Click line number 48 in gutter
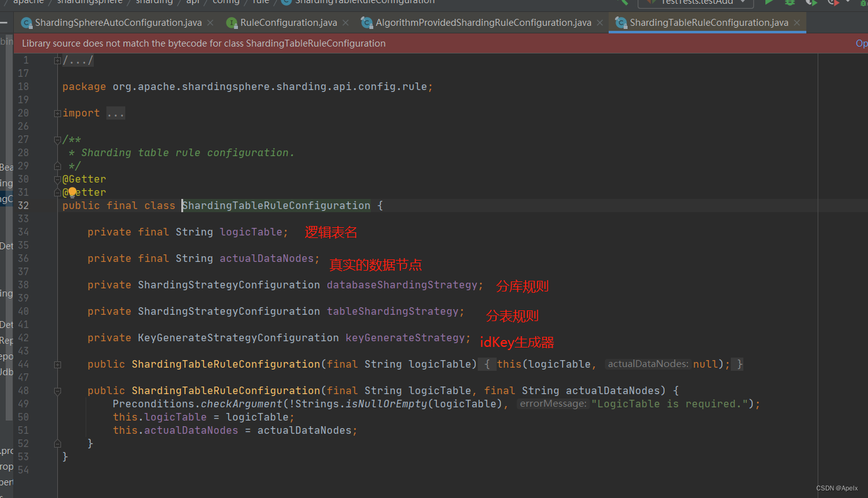The image size is (868, 498). pyautogui.click(x=23, y=391)
